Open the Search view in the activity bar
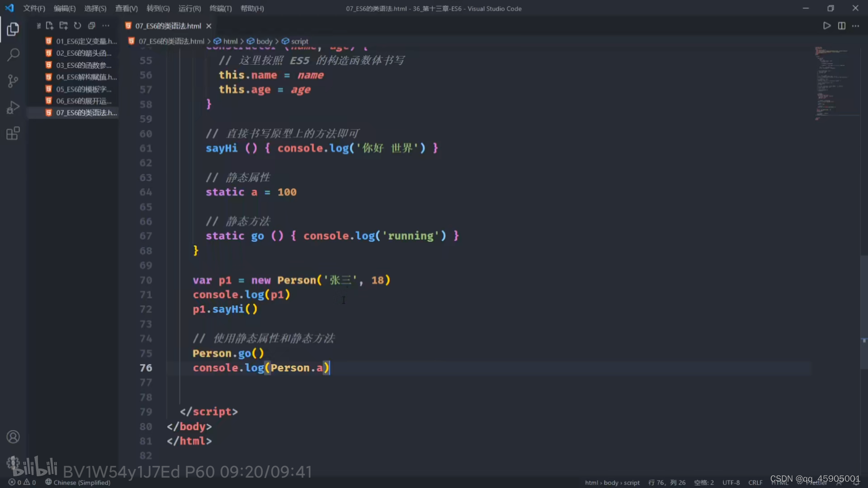 (x=13, y=55)
